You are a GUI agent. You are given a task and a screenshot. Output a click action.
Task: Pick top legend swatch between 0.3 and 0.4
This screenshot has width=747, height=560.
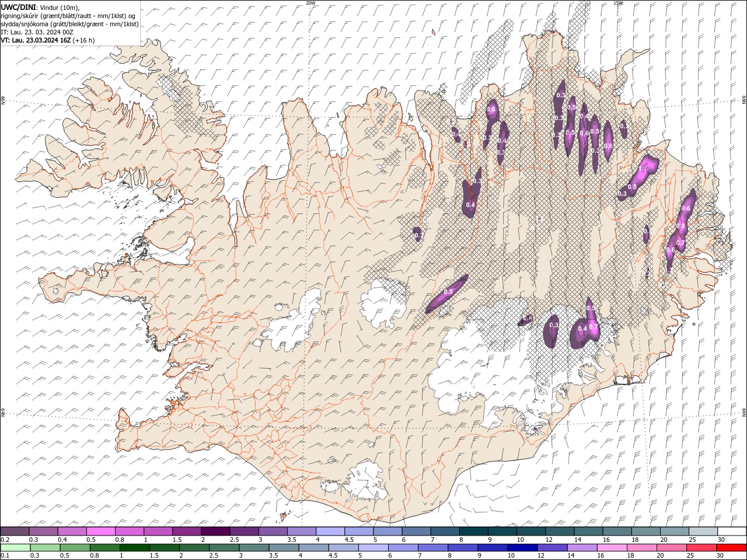43,531
